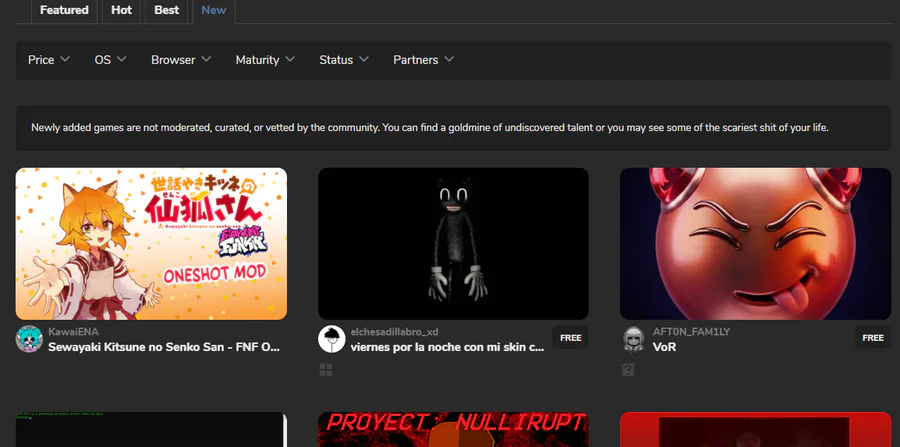The image size is (900, 447).
Task: Click AFT0N_FAM1LY's profile avatar
Action: click(634, 339)
